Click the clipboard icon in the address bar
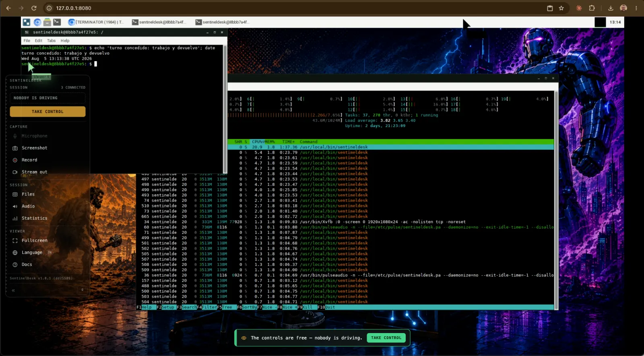 (x=550, y=8)
